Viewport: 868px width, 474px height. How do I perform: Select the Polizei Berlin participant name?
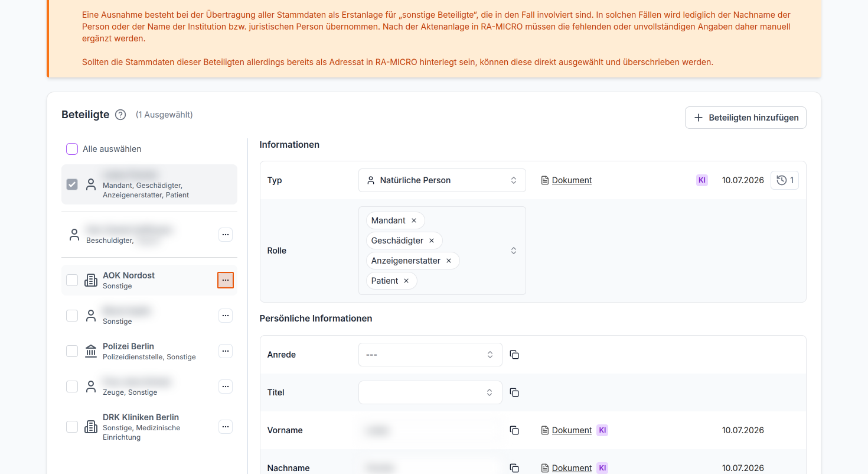click(128, 346)
